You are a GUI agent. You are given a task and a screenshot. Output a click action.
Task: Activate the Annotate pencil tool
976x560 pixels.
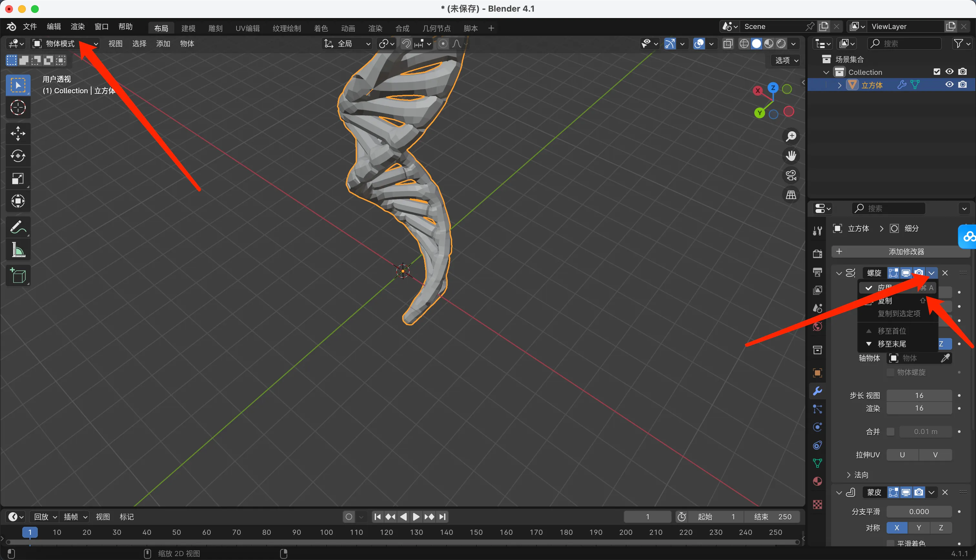click(x=18, y=227)
